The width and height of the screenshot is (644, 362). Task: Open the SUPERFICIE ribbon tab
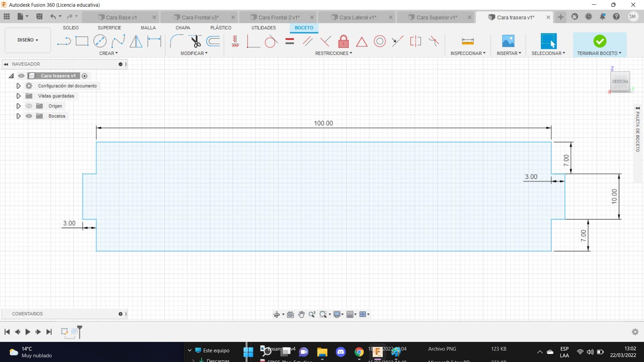coord(109,28)
